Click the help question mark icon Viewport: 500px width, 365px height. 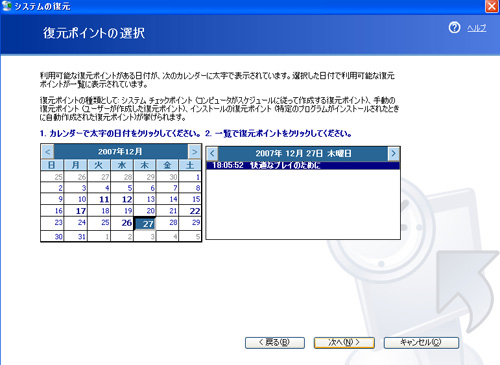click(454, 28)
